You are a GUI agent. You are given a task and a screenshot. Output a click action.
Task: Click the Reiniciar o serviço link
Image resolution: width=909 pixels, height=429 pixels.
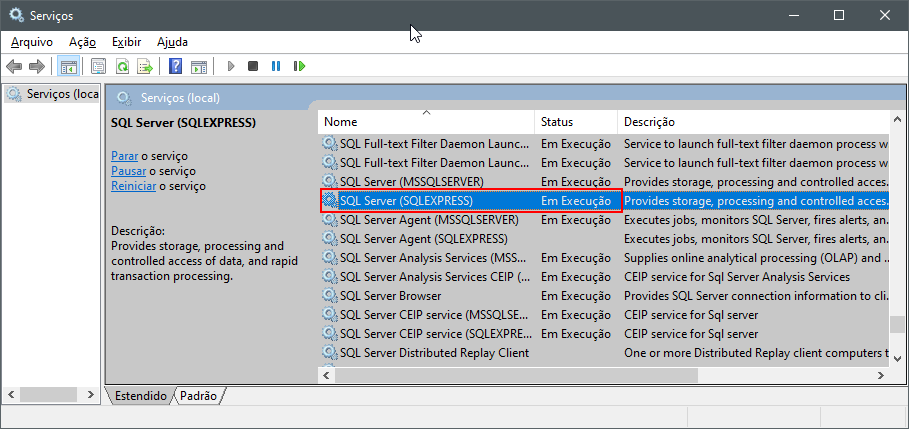pyautogui.click(x=133, y=186)
